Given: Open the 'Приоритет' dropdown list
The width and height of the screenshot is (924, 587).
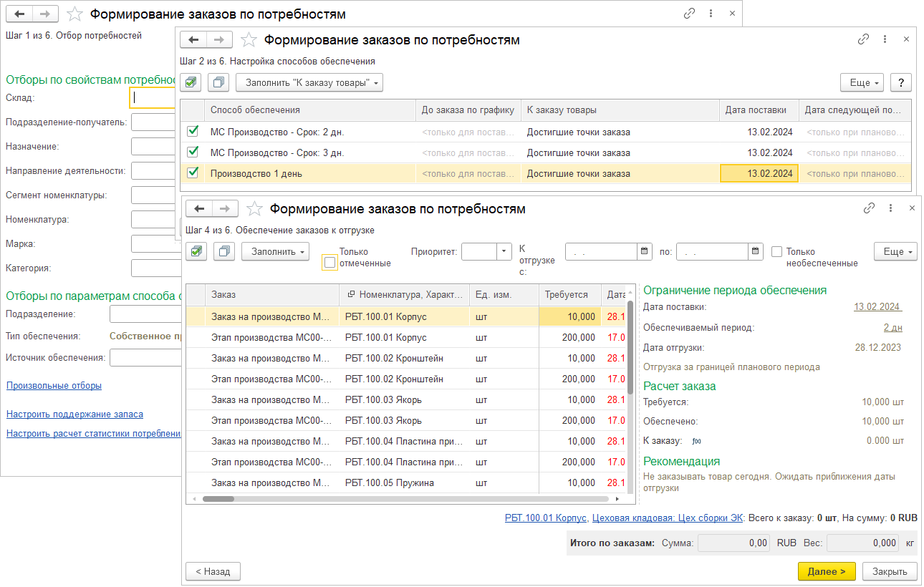Looking at the screenshot, I should point(504,251).
